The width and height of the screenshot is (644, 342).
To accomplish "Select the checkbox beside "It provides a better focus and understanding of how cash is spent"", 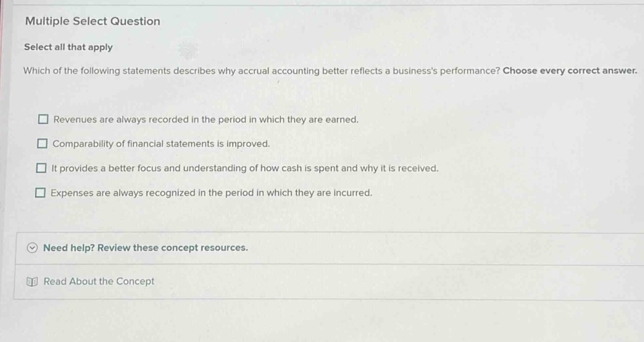I will pos(42,168).
